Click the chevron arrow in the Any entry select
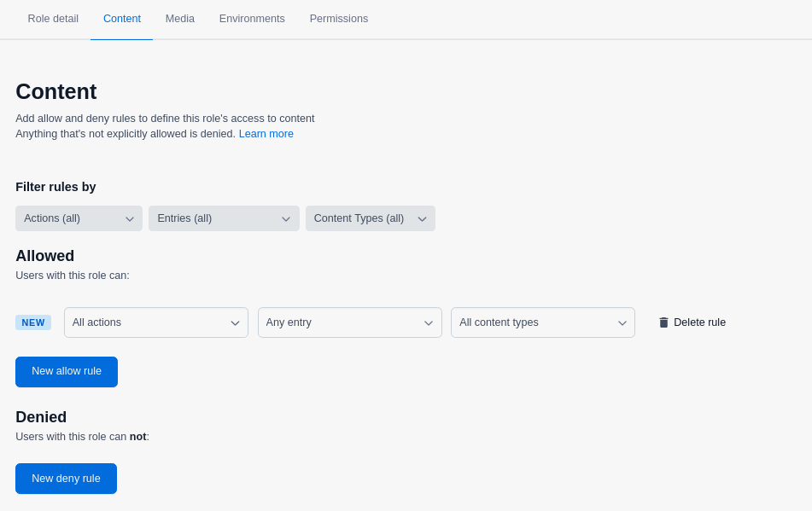This screenshot has height=511, width=812. [x=429, y=323]
